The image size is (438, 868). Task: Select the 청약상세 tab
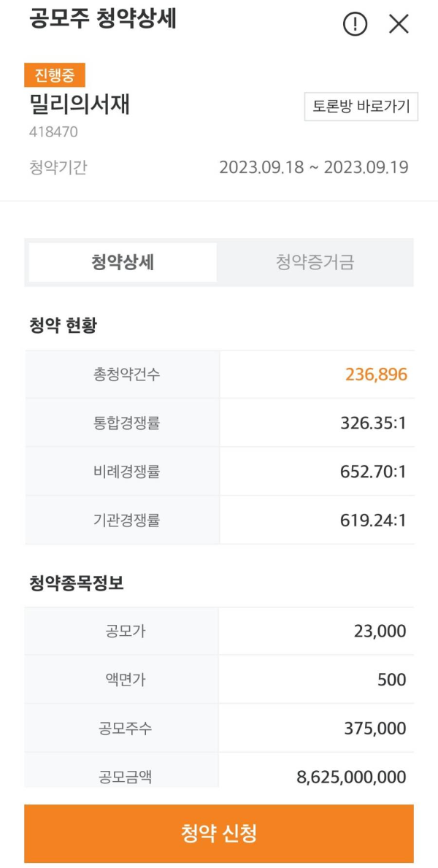122,262
